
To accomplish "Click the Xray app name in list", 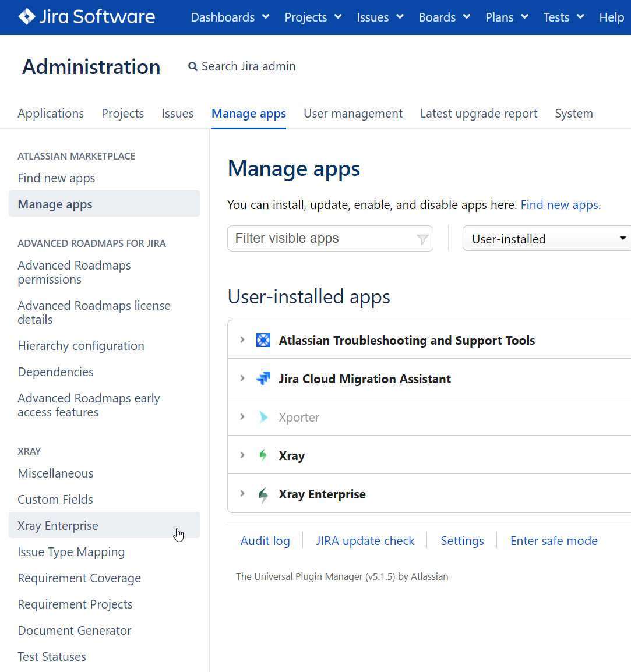I will tap(291, 455).
